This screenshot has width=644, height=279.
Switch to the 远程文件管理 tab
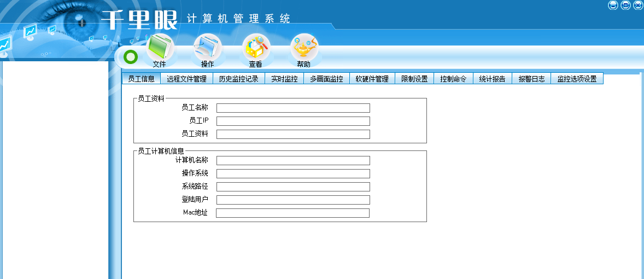[187, 78]
